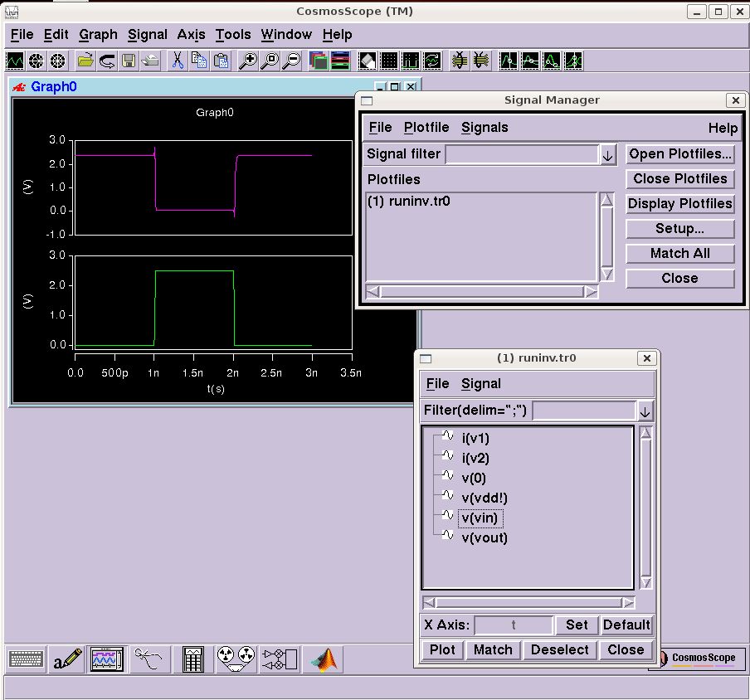Click the zoom out magnifier icon
Screen dimensions: 750x700
click(291, 61)
